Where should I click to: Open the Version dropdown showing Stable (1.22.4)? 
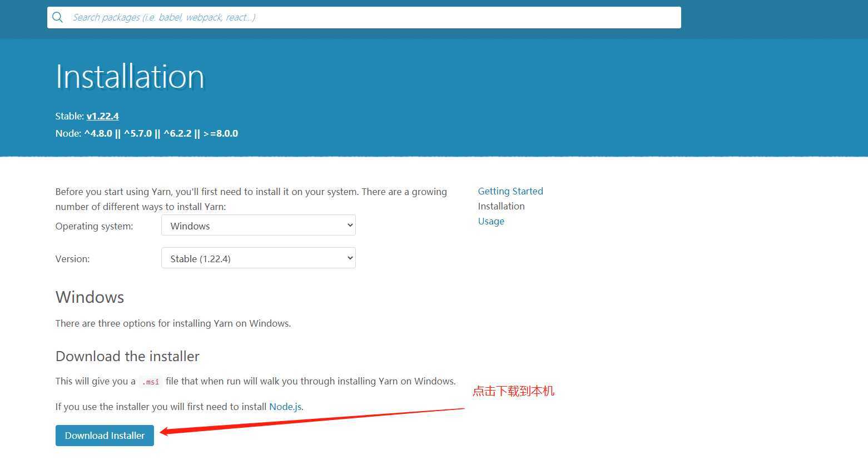[x=259, y=258]
